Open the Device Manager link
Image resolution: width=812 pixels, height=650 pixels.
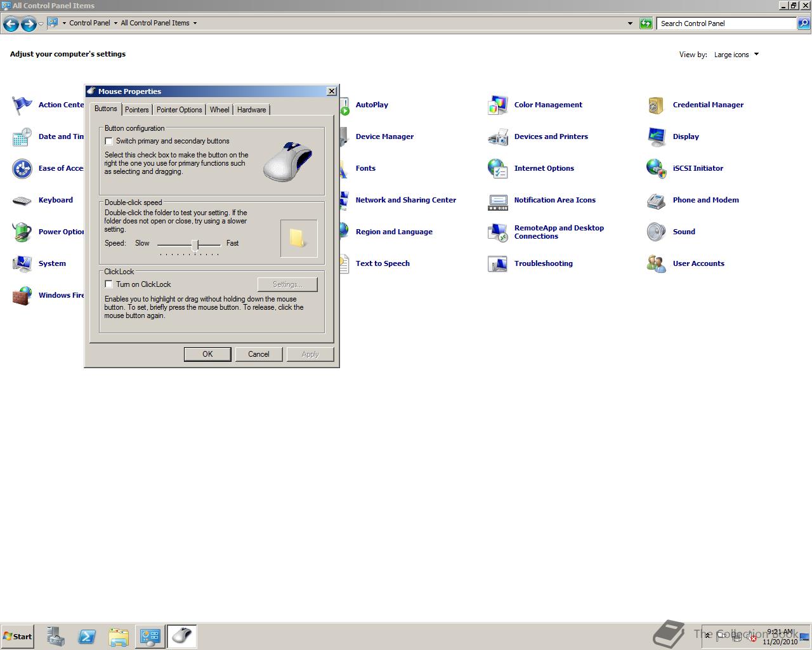(384, 136)
